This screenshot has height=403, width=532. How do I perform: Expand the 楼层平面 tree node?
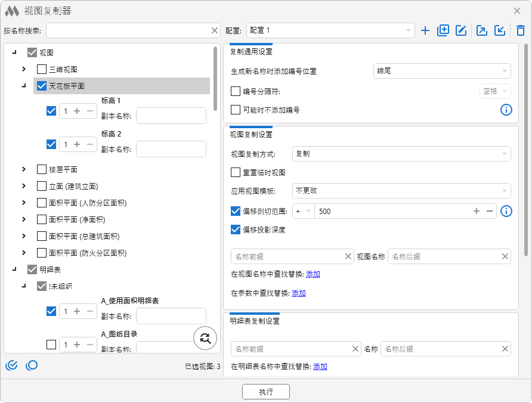[24, 169]
